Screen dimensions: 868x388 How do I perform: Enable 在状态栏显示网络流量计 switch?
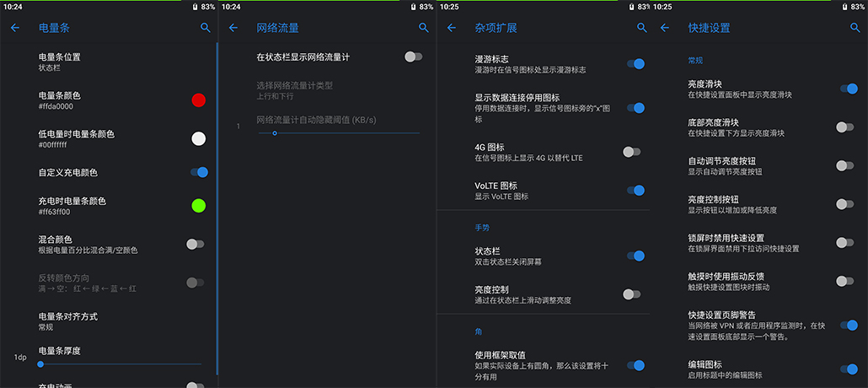[x=413, y=57]
